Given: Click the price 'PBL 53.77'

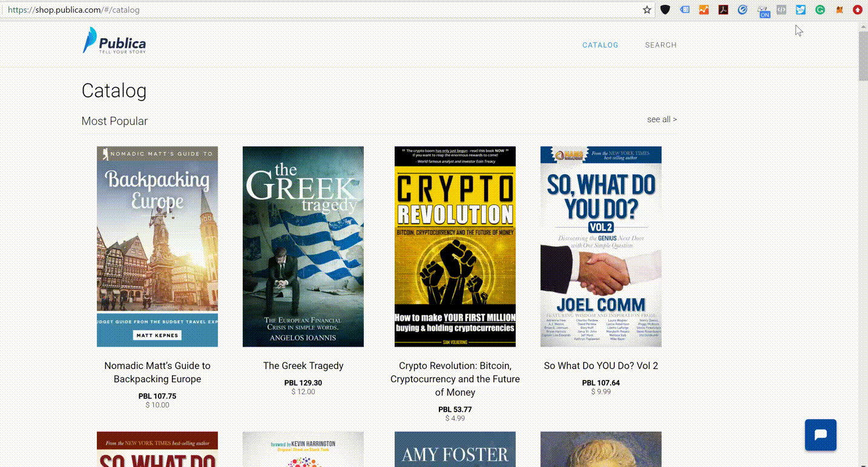Looking at the screenshot, I should coord(455,410).
